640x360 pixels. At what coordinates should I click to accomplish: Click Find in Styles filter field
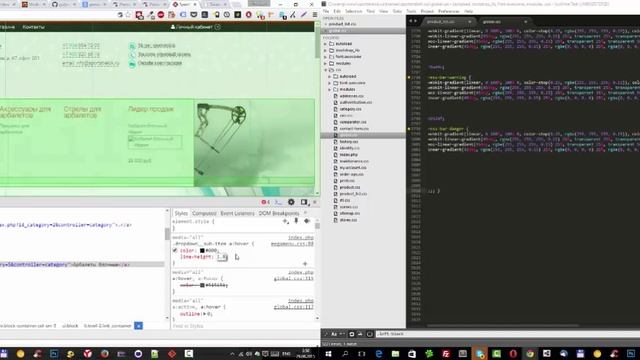pyautogui.click(x=243, y=326)
